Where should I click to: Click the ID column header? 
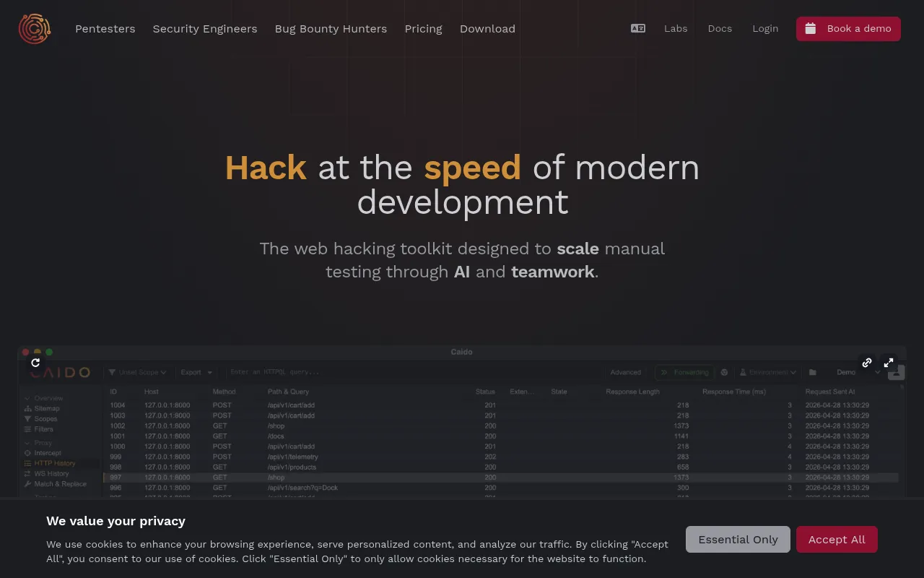point(113,392)
